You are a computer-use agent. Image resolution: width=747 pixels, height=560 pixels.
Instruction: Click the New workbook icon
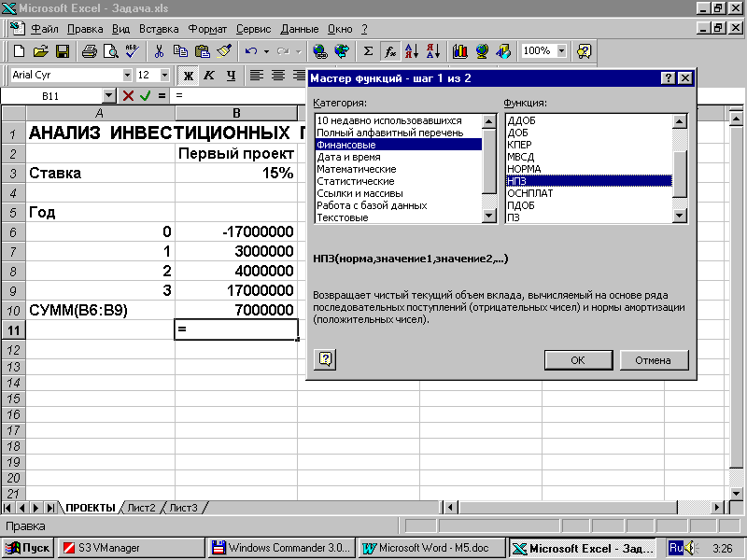coord(19,51)
